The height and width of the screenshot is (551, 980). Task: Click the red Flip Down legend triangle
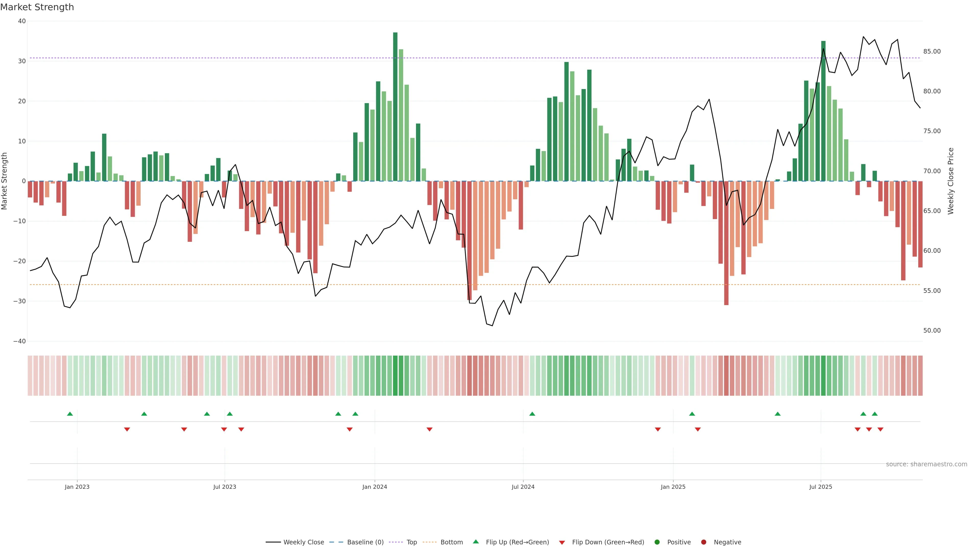point(562,543)
